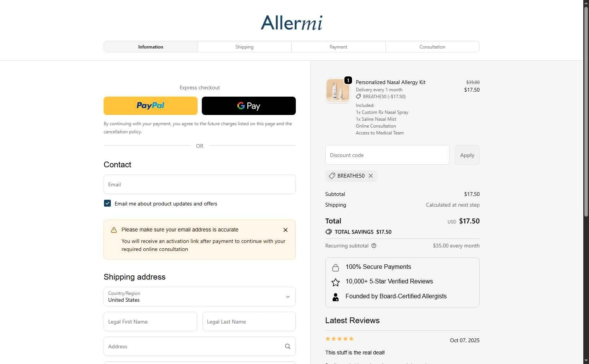Click the 'Express checkout' label
This screenshot has height=364, width=589.
point(200,87)
